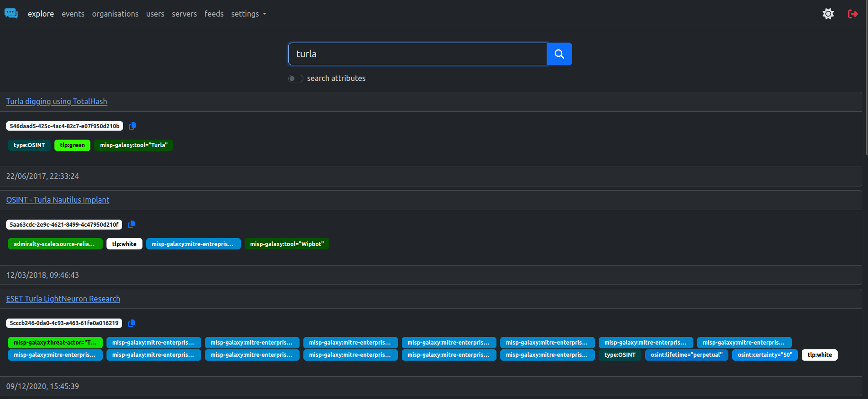Screen dimensions: 868x399
Task: Copy UUID 5aa63cdc-2e9c-4621-8499-4c47950d210f
Action: click(132, 224)
